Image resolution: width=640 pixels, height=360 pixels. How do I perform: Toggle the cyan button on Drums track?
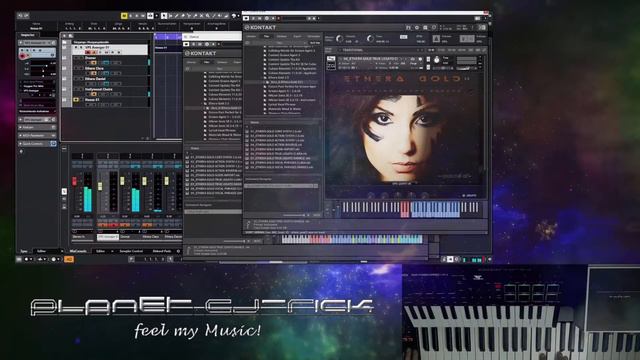(106, 63)
